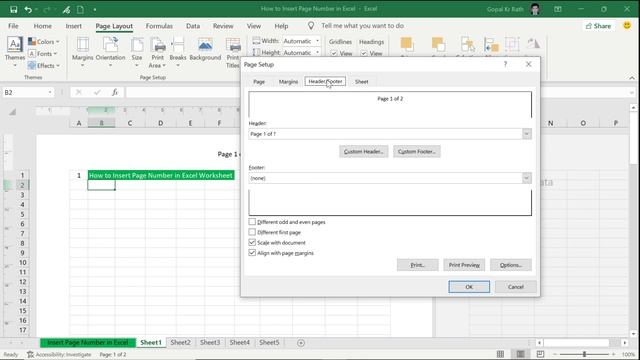Click the Custom Footer button

click(x=417, y=151)
